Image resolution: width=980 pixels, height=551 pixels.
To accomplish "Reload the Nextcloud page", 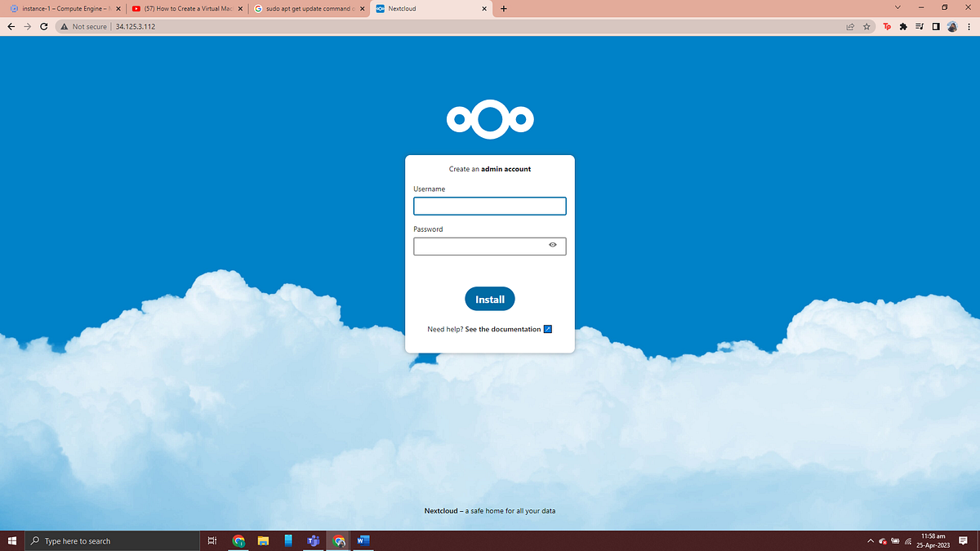I will pos(43,25).
